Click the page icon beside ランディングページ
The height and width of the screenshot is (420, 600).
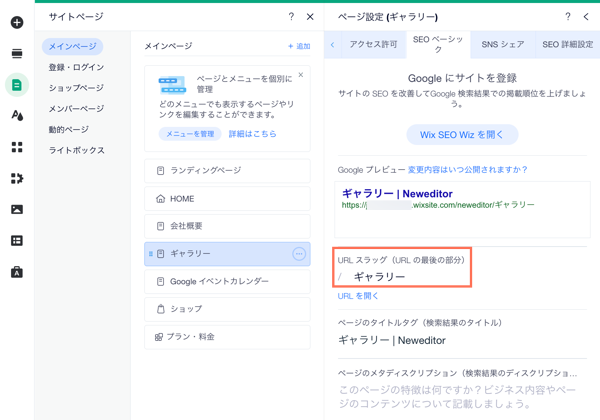161,171
